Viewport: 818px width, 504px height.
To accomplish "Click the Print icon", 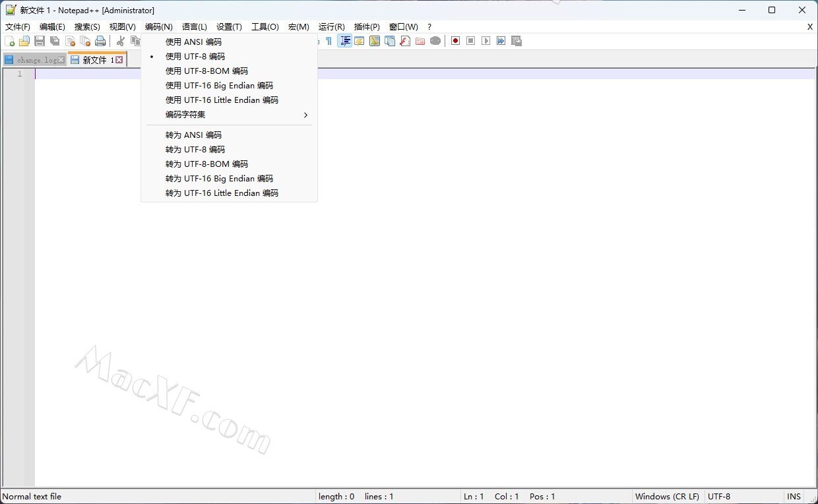I will point(100,41).
